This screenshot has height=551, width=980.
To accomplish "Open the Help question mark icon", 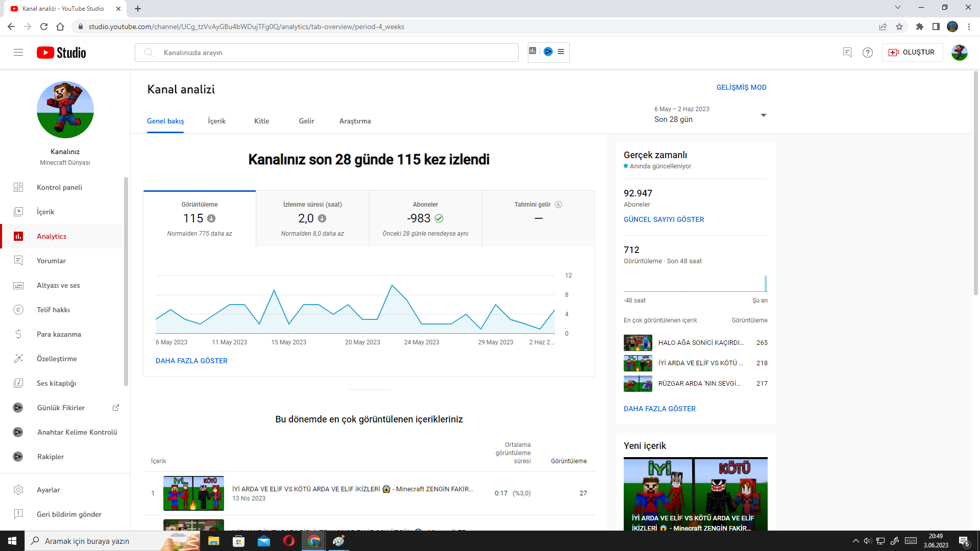I will (x=868, y=53).
